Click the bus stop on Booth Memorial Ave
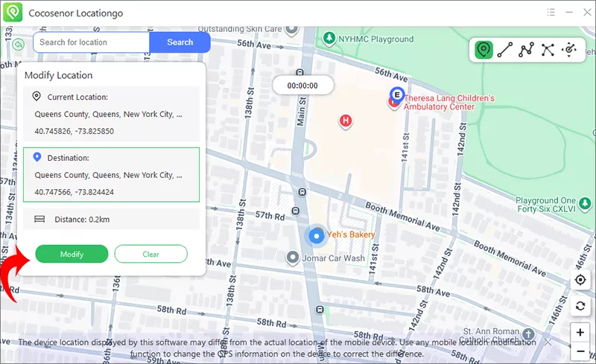This screenshot has width=596, height=364. tap(302, 192)
